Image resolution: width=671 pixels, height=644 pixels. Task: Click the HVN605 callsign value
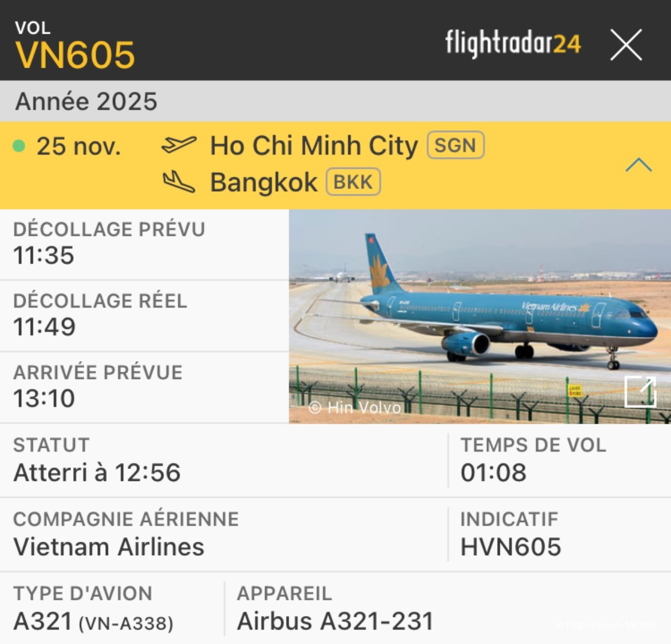pyautogui.click(x=511, y=547)
